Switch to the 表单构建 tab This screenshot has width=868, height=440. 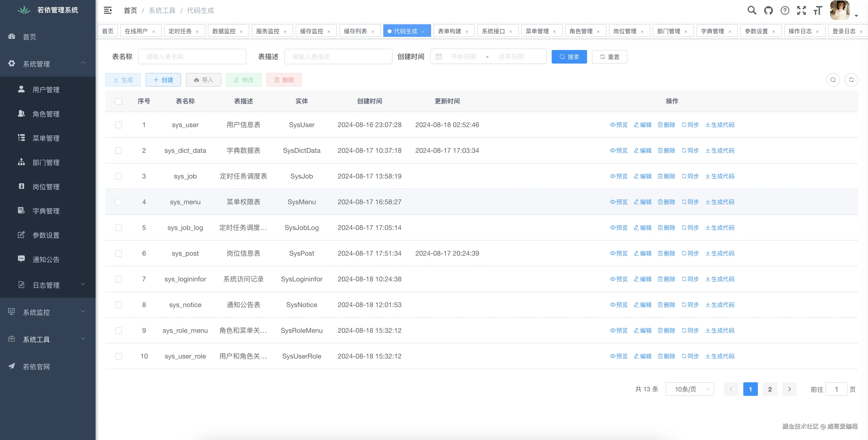[x=450, y=31]
